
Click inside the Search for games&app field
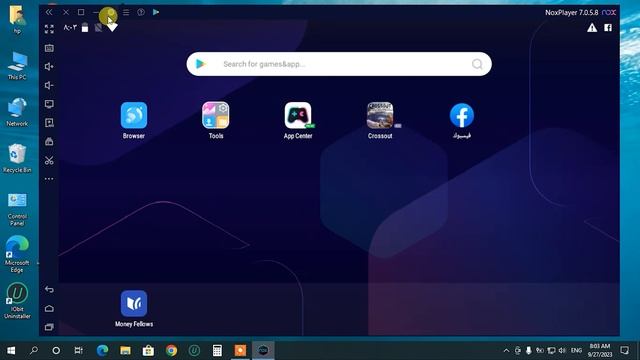339,64
